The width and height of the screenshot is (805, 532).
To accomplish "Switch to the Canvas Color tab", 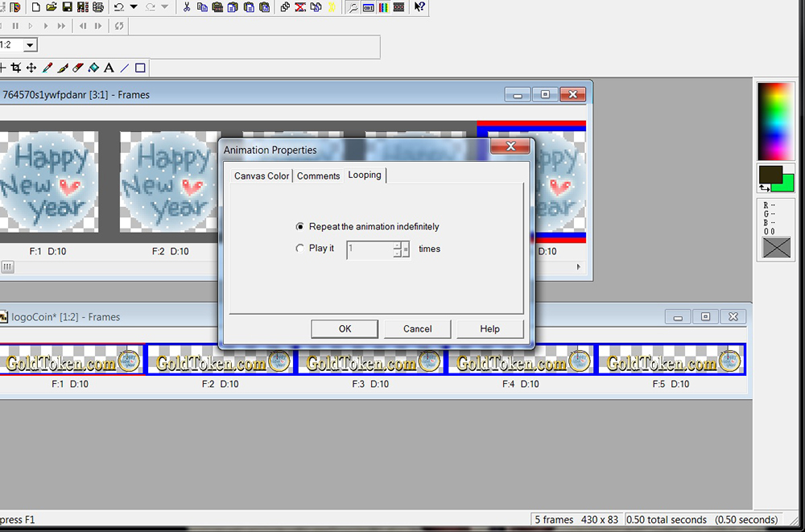I will [262, 176].
